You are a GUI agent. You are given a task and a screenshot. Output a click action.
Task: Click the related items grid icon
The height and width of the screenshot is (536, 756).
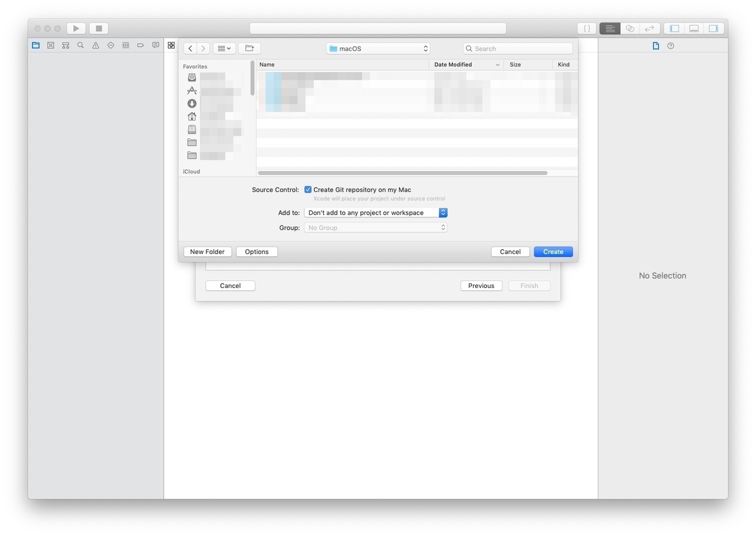click(x=171, y=45)
